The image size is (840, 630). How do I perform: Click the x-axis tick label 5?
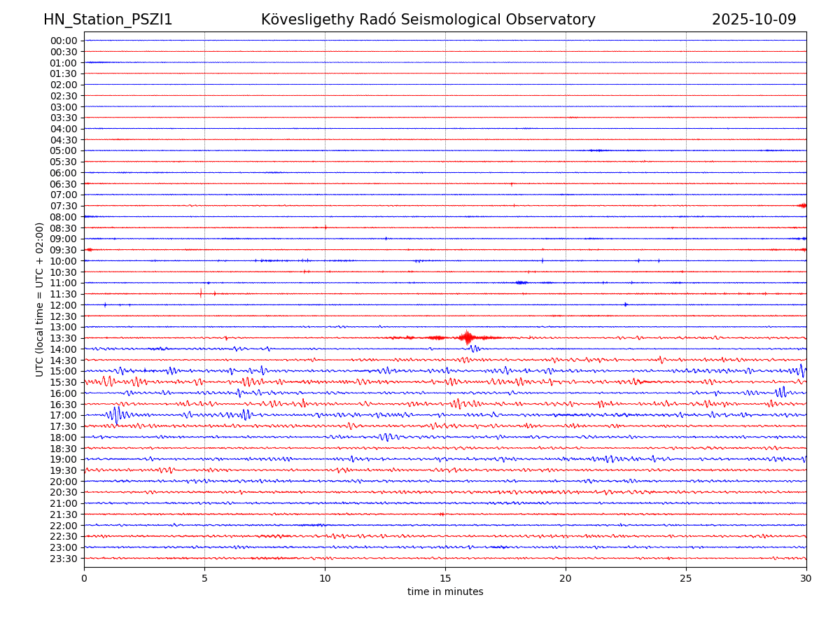click(x=204, y=579)
